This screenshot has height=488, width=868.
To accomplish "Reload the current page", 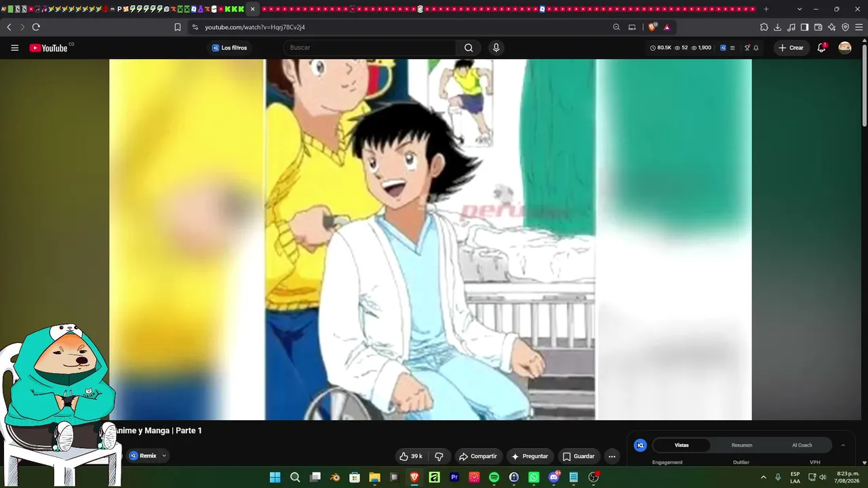I will [36, 27].
